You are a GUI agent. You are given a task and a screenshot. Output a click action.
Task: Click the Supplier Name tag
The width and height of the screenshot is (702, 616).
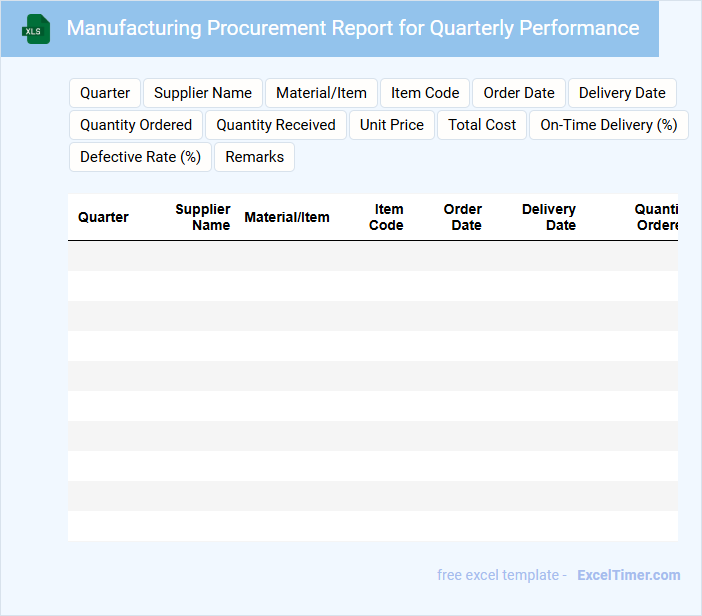tap(203, 93)
